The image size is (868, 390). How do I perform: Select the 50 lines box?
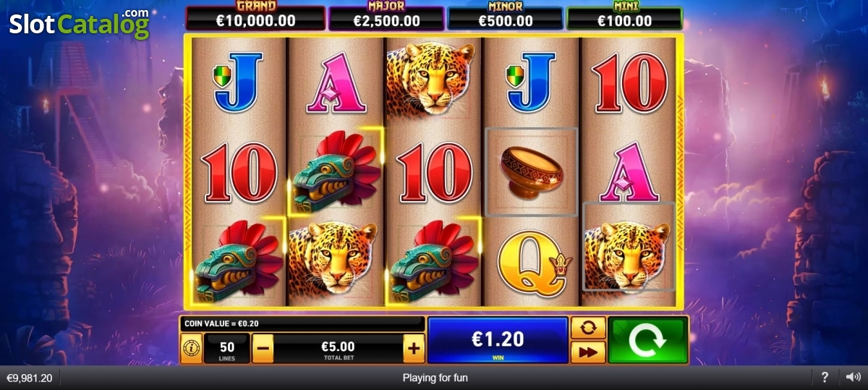click(x=227, y=349)
